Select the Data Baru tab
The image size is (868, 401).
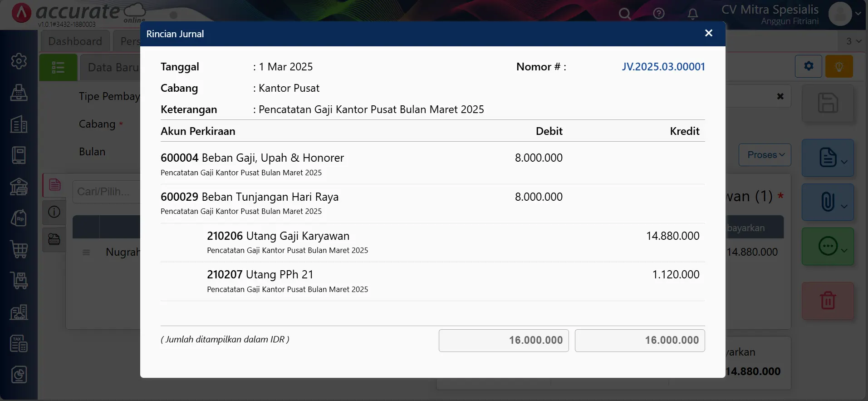(x=113, y=68)
